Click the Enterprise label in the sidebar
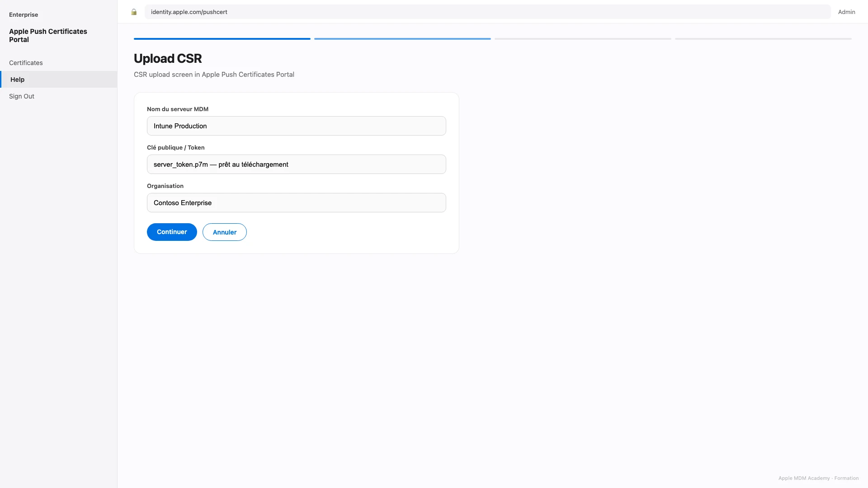This screenshot has height=488, width=868. (24, 15)
